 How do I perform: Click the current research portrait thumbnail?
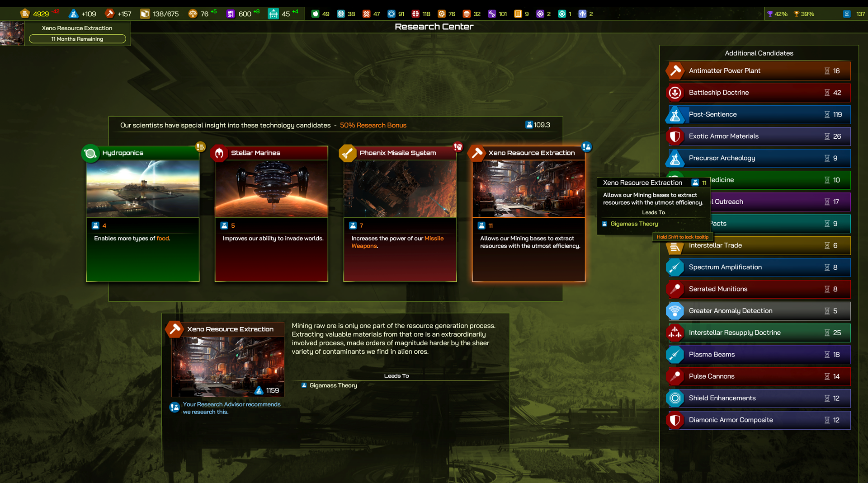pyautogui.click(x=12, y=33)
